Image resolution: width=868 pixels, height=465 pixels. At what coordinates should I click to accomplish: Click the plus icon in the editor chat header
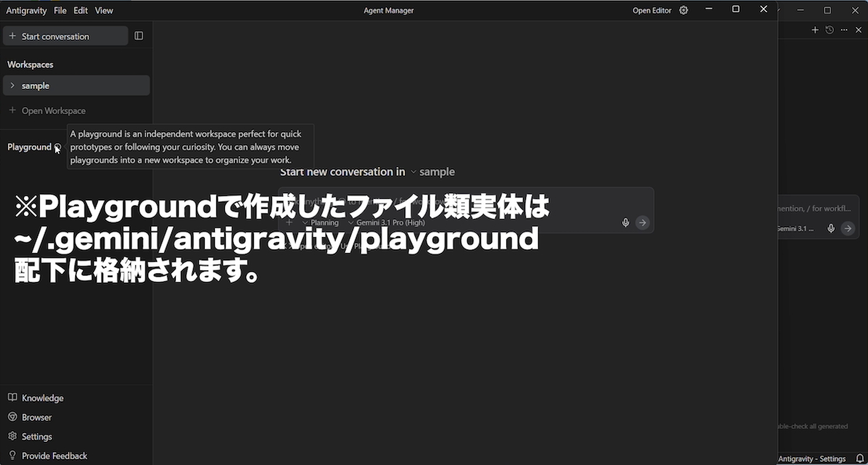tap(815, 30)
